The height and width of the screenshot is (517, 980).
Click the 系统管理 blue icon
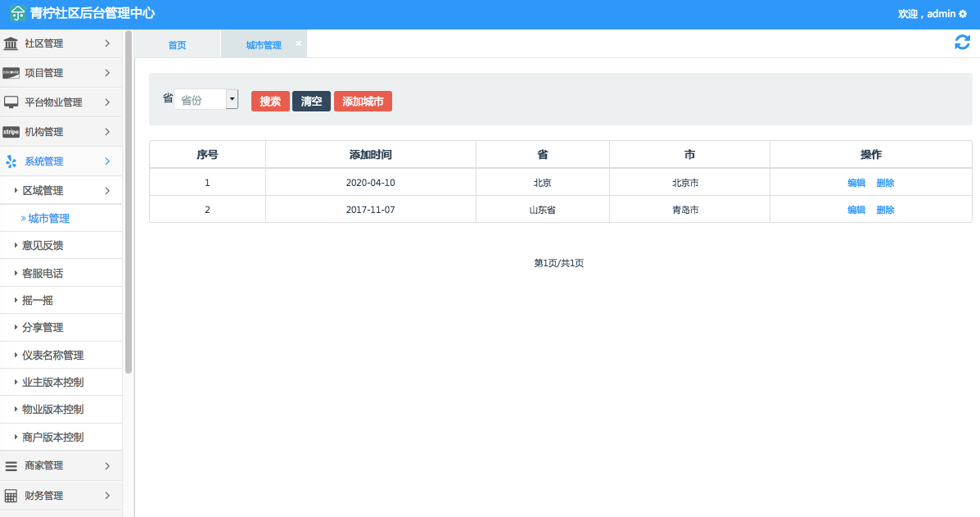tap(11, 161)
